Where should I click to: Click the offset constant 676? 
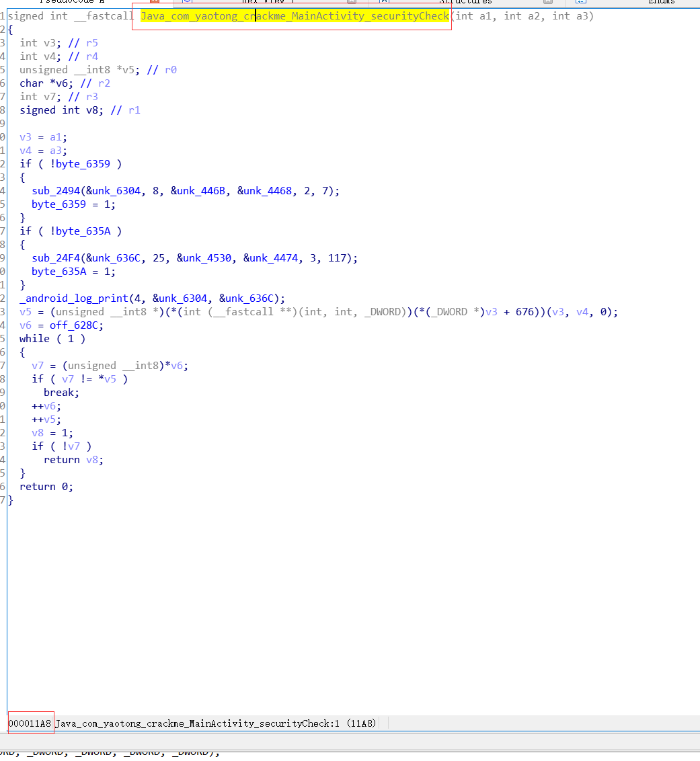[x=524, y=312]
